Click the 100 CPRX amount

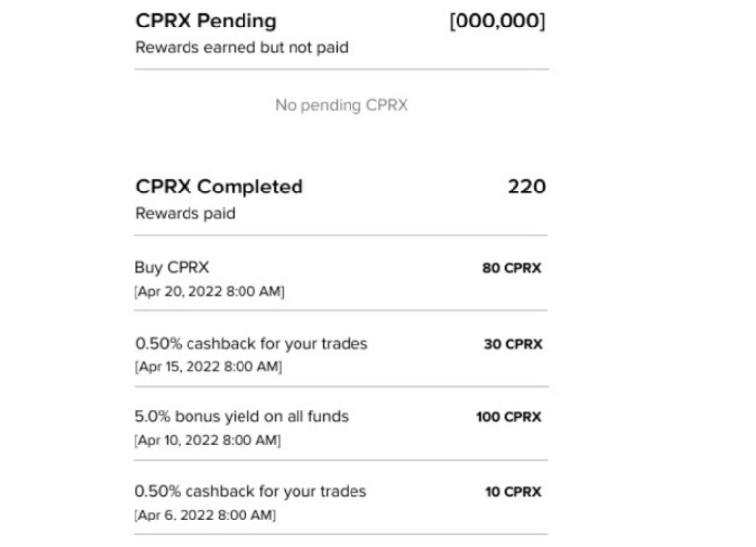[x=509, y=416]
